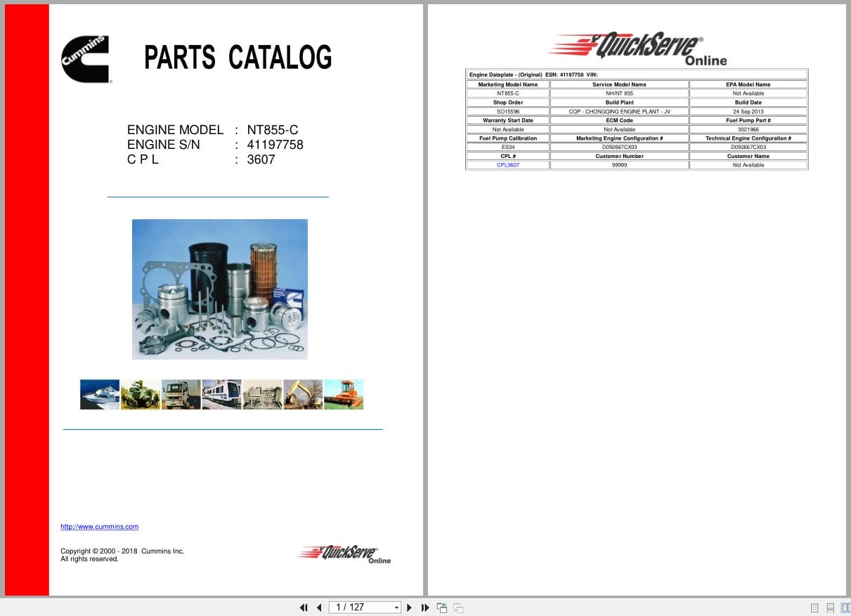Click the PARTS CATALOG title
The image size is (851, 616).
pyautogui.click(x=238, y=58)
